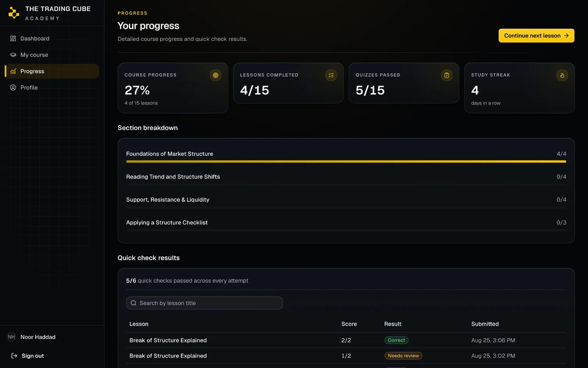Click the Aug 25, 3:02 PM timestamp

[493, 356]
